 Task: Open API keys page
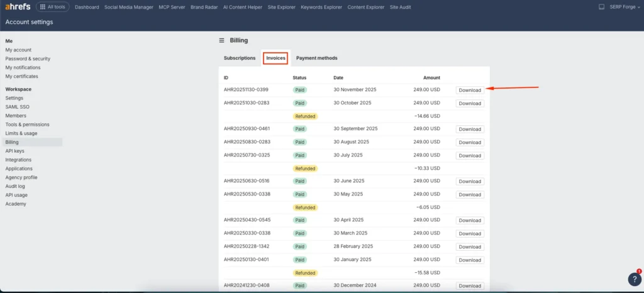click(x=15, y=151)
